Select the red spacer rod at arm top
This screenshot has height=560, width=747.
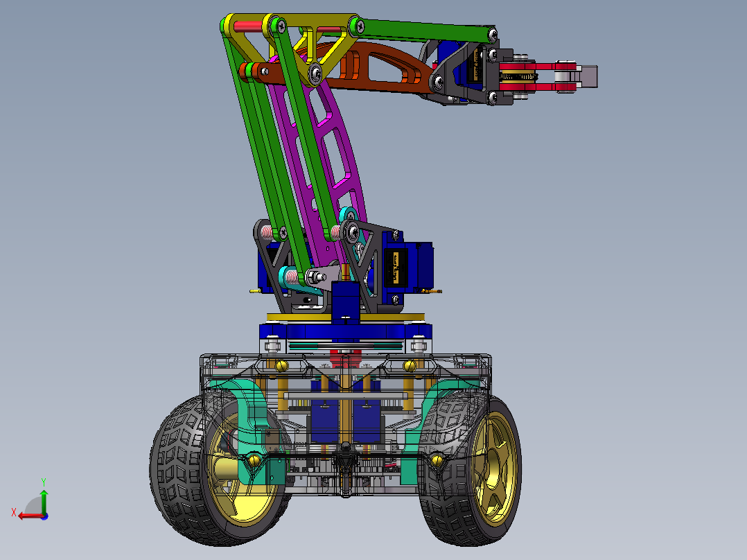point(248,27)
